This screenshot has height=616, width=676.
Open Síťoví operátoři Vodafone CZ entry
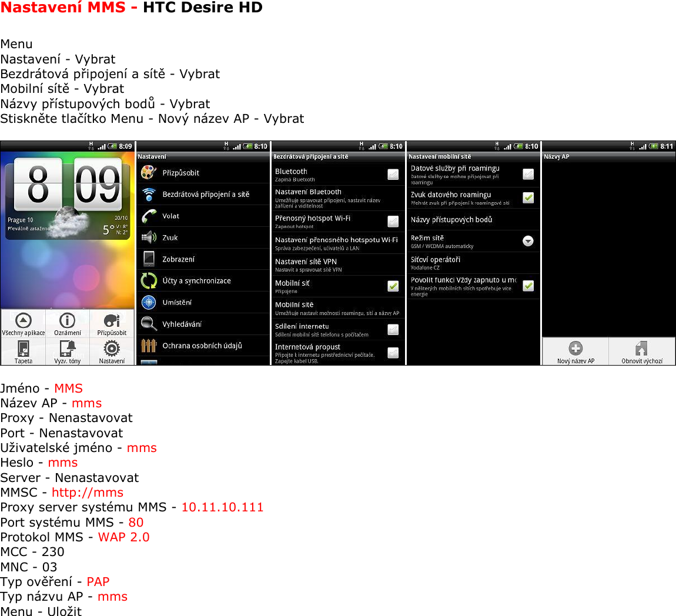pos(473,263)
